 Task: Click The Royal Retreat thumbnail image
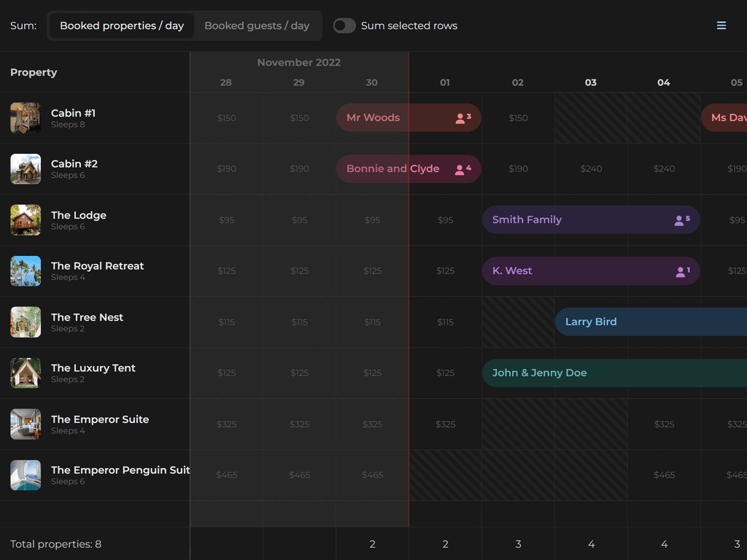(x=26, y=271)
